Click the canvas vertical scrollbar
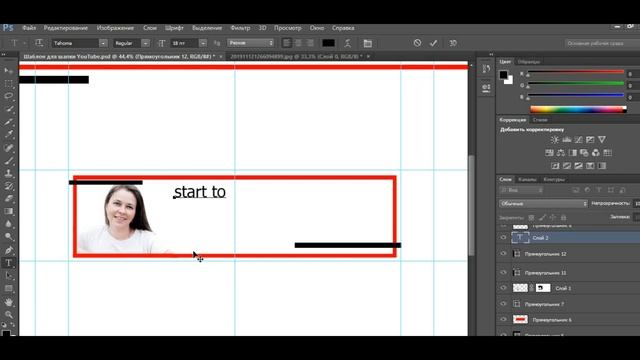The image size is (640, 360). tap(471, 205)
